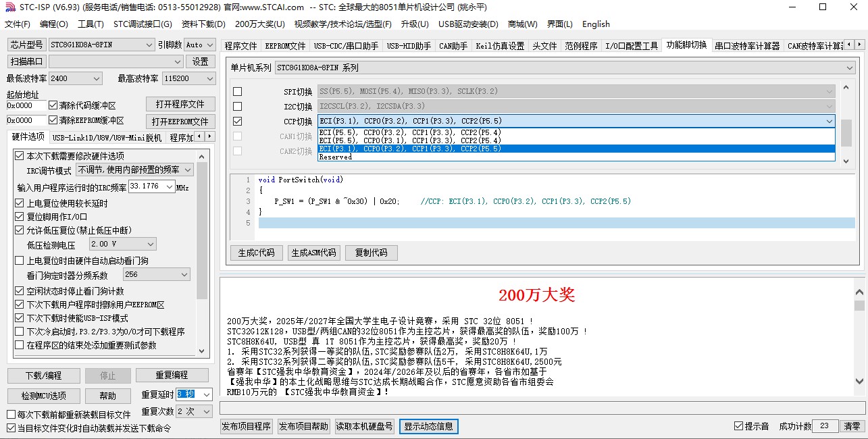Click the 重复编程 button

172,376
